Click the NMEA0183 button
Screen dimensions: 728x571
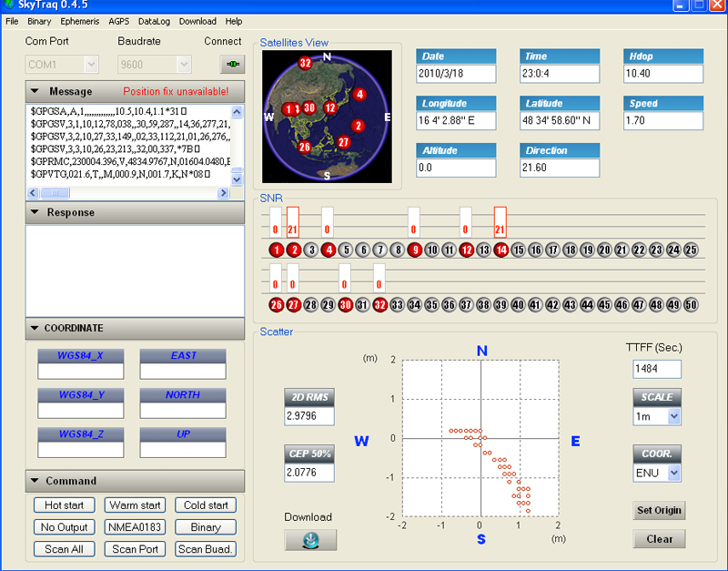pyautogui.click(x=135, y=527)
